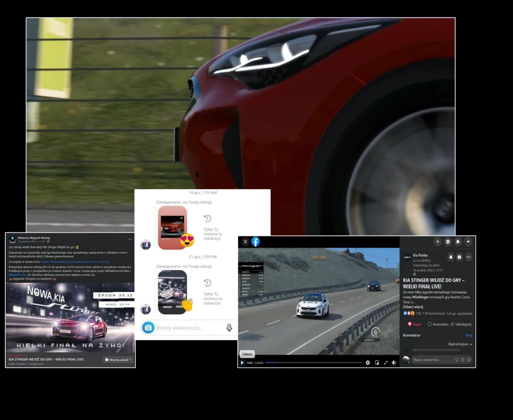Click the clock icon under 21 gru message
The height and width of the screenshot is (420, 513).
207,283
